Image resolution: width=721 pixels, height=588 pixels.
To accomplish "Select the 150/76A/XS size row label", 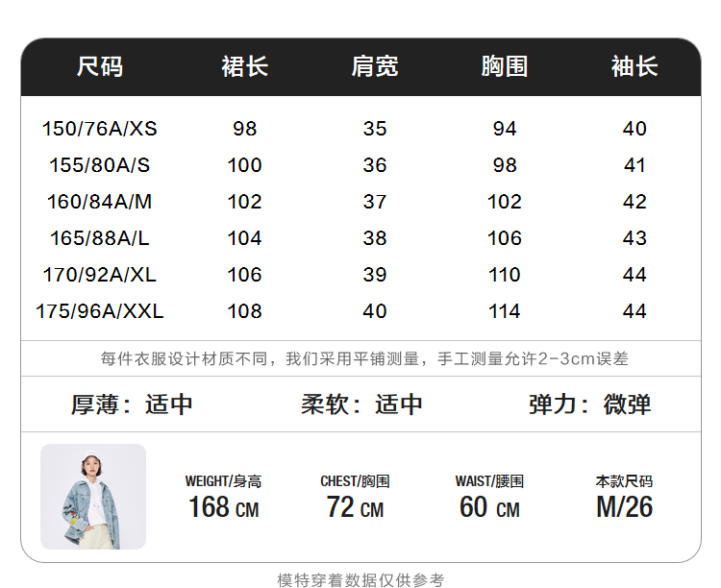I will (x=100, y=129).
